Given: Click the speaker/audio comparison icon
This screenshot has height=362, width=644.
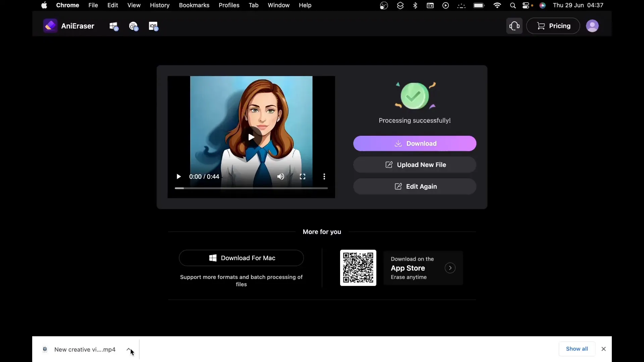Looking at the screenshot, I should [x=280, y=176].
